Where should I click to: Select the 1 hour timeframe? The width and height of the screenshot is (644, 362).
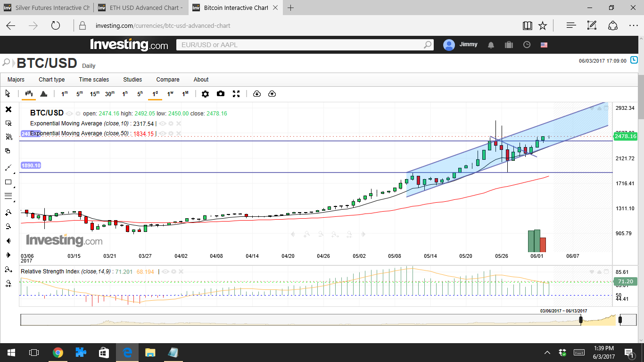pos(125,94)
